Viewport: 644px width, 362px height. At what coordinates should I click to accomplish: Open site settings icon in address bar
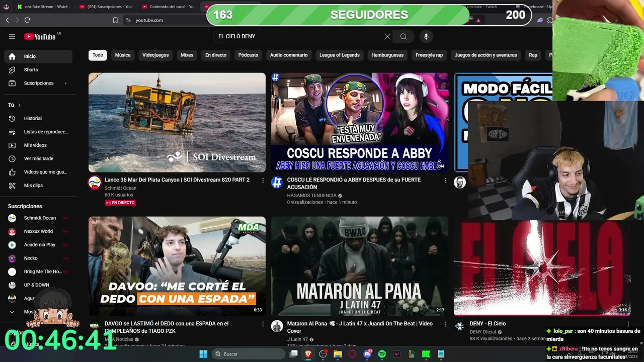[x=128, y=20]
